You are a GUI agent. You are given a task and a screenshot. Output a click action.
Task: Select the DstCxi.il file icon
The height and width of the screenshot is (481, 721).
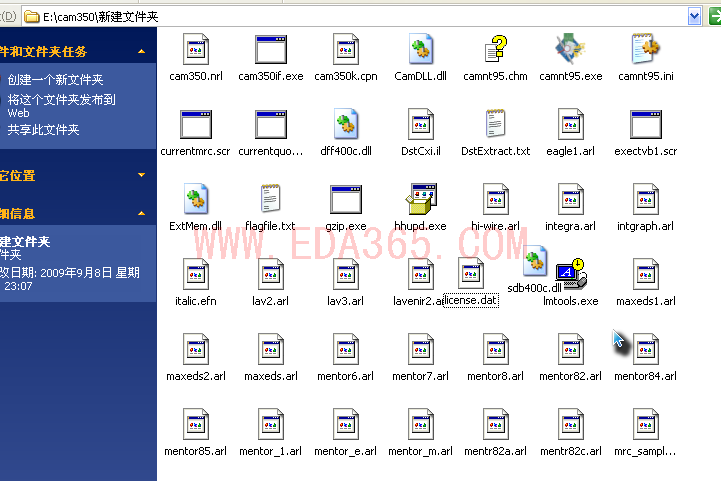point(421,124)
